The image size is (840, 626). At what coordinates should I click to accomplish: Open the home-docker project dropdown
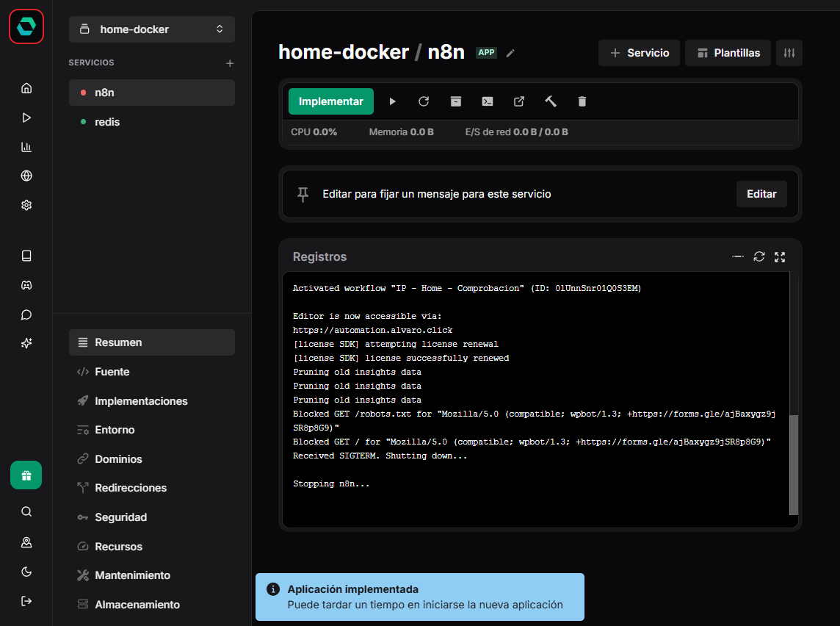(151, 29)
